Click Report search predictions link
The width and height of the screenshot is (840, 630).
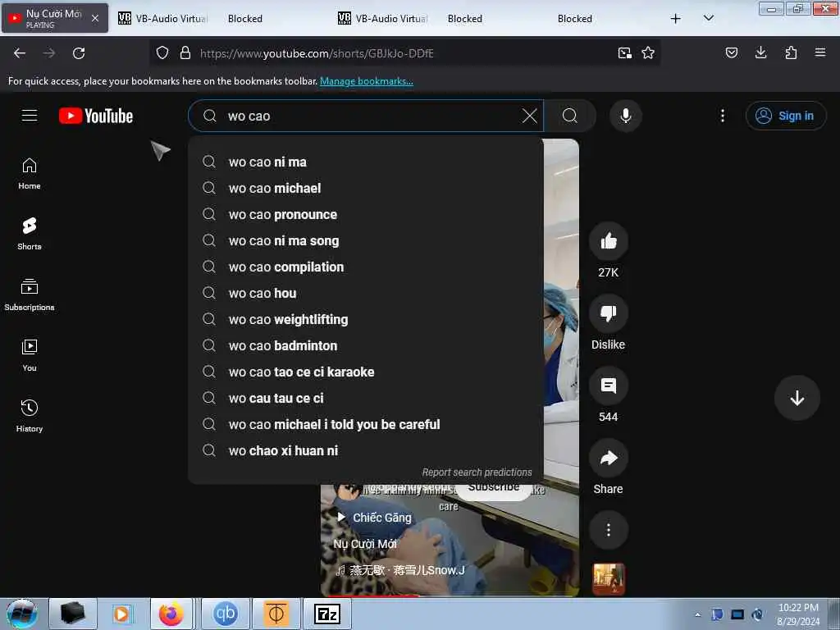(x=477, y=472)
